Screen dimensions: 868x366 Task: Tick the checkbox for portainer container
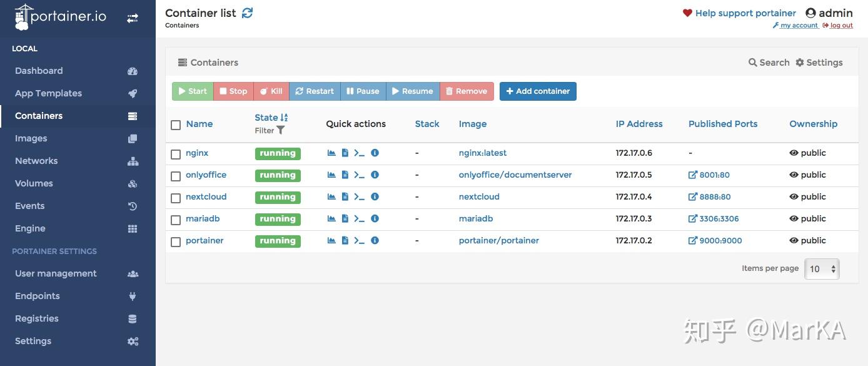176,241
